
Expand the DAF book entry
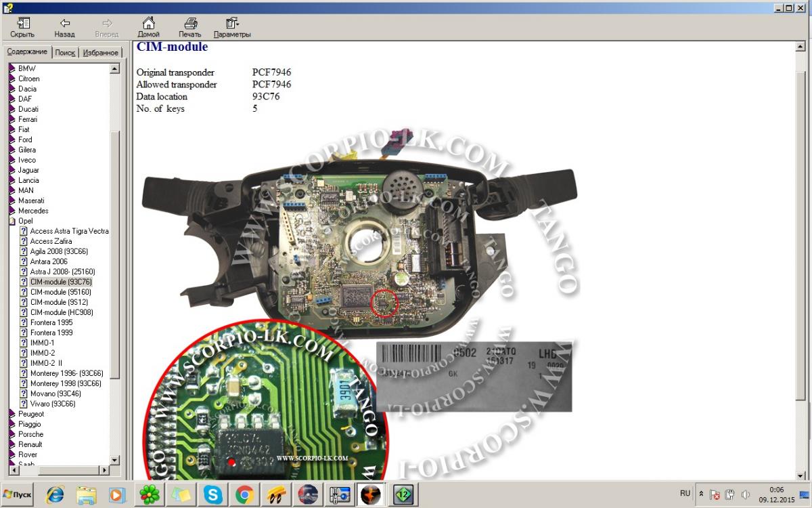[x=24, y=99]
